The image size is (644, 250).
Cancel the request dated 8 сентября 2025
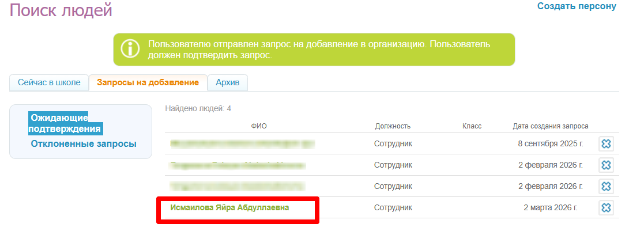point(606,144)
